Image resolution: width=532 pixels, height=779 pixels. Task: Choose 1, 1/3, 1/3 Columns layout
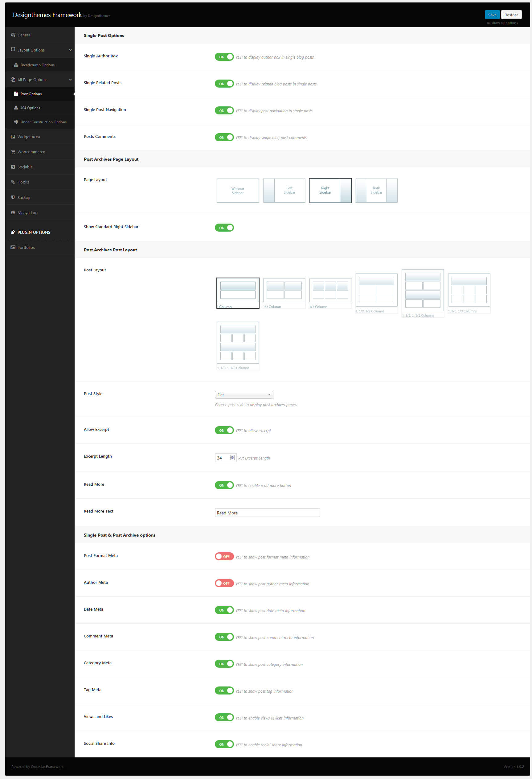click(469, 293)
